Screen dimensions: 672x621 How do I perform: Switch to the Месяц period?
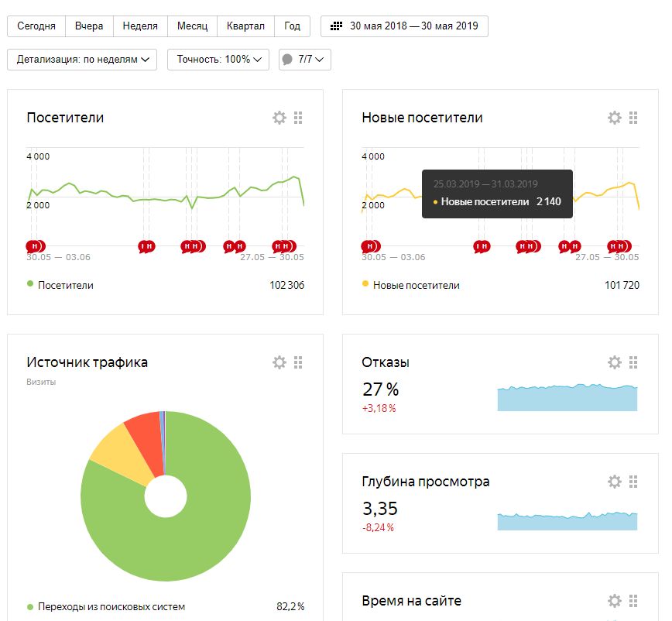coord(193,26)
